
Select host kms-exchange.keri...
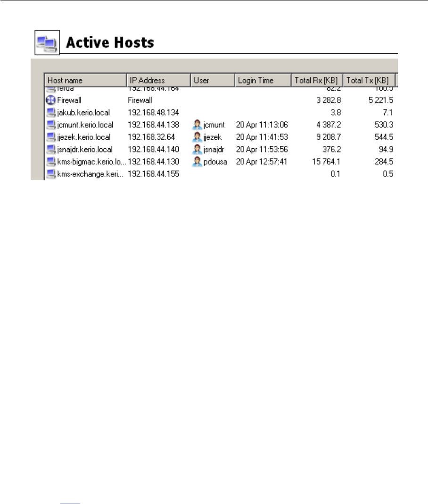[x=90, y=174]
